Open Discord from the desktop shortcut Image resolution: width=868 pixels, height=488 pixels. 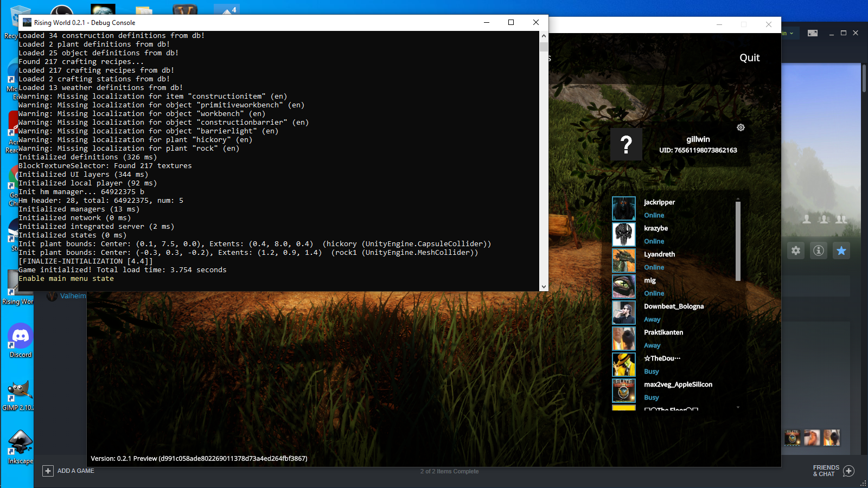click(20, 340)
